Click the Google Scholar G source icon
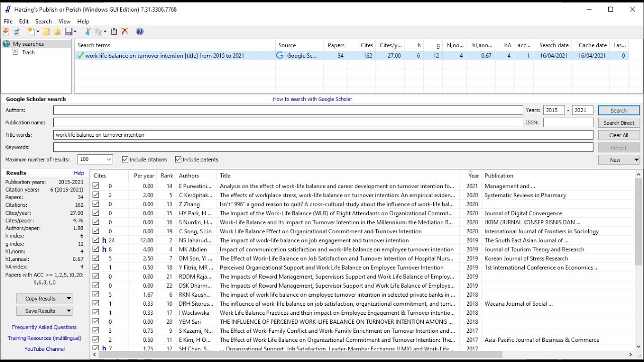Image resolution: width=644 pixels, height=362 pixels. tap(280, 56)
